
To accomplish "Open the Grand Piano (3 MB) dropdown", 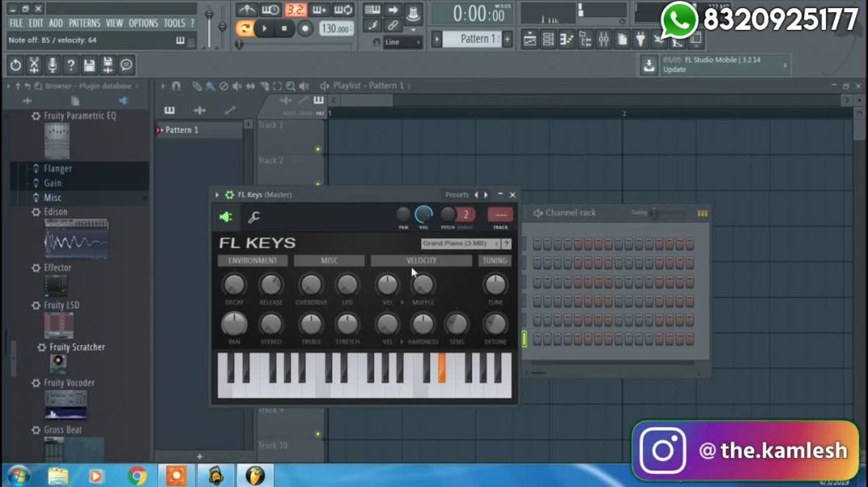I will [x=460, y=243].
